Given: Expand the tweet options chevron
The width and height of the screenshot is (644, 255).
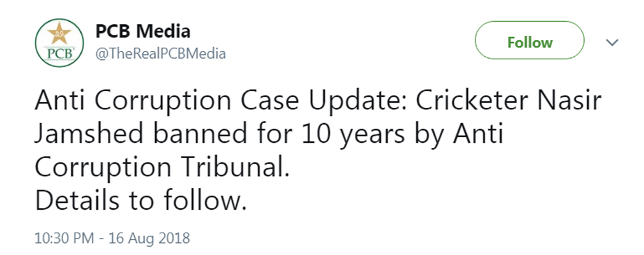Looking at the screenshot, I should click(612, 42).
